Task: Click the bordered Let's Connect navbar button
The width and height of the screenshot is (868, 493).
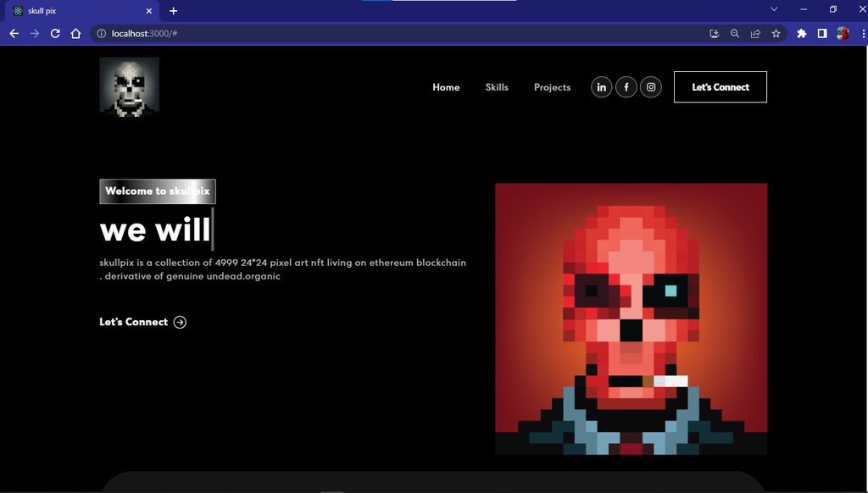Action: click(x=721, y=87)
